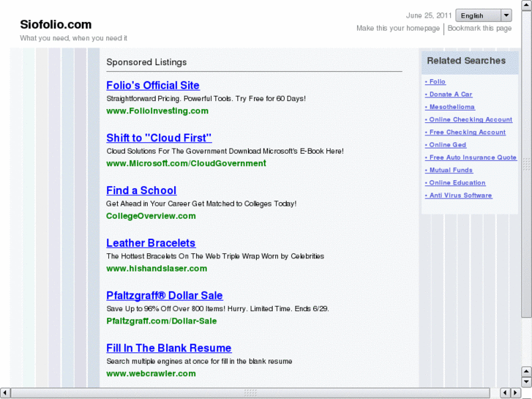Click the Siofolio.com site title
The width and height of the screenshot is (532, 399).
(56, 24)
